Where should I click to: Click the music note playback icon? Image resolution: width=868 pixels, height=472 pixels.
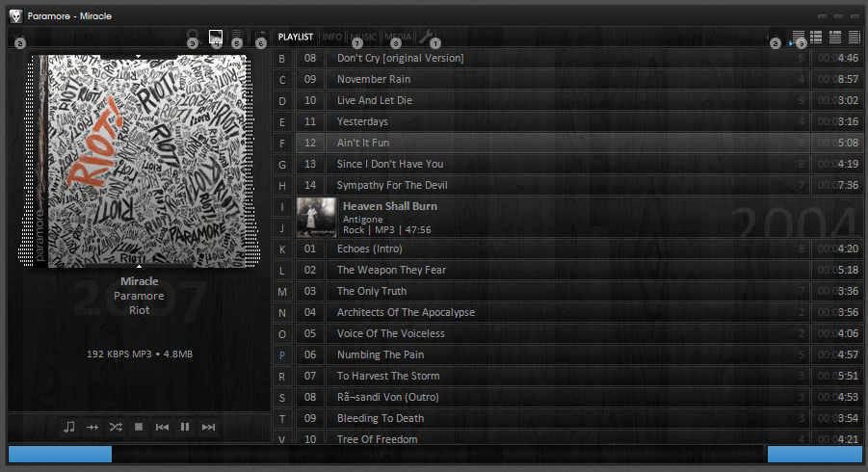point(69,427)
